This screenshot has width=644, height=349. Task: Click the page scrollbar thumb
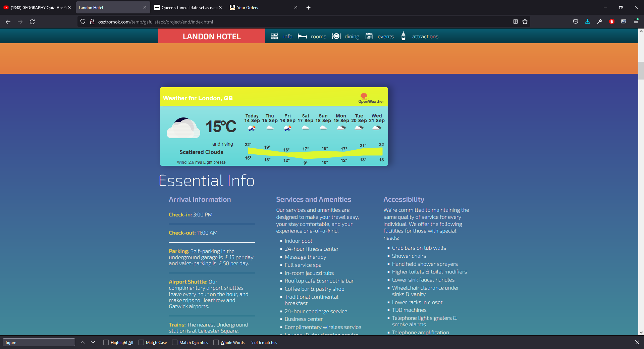coord(641,70)
